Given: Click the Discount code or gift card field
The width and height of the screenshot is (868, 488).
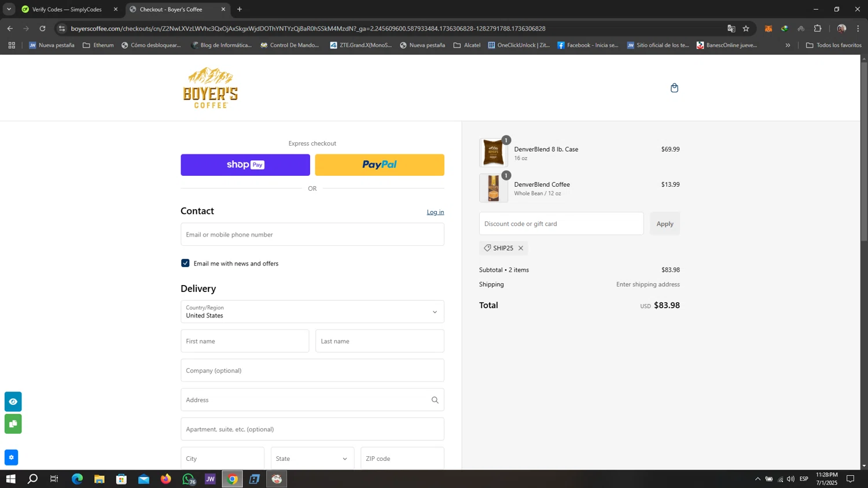Looking at the screenshot, I should (561, 224).
